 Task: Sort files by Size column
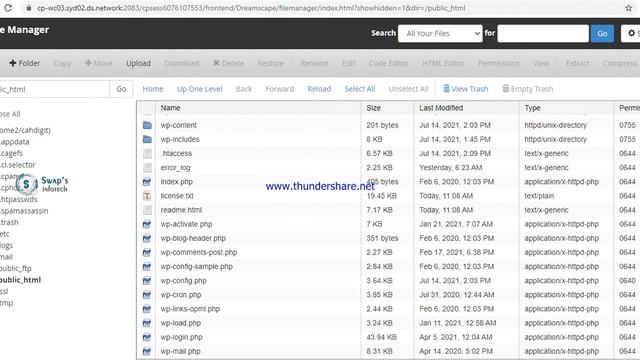point(373,108)
